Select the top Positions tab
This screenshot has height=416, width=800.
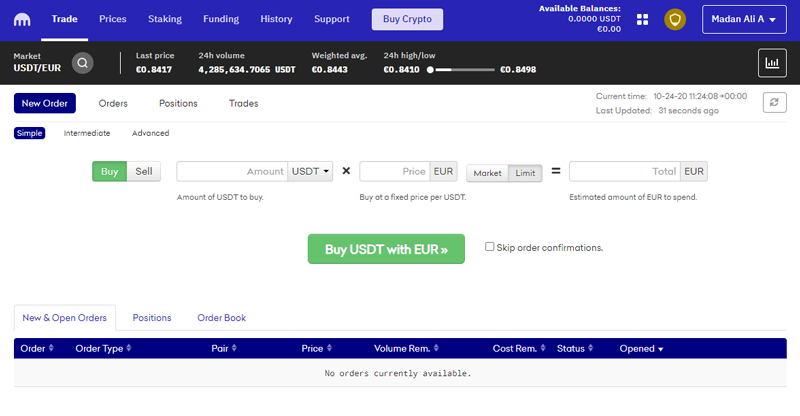click(x=178, y=104)
